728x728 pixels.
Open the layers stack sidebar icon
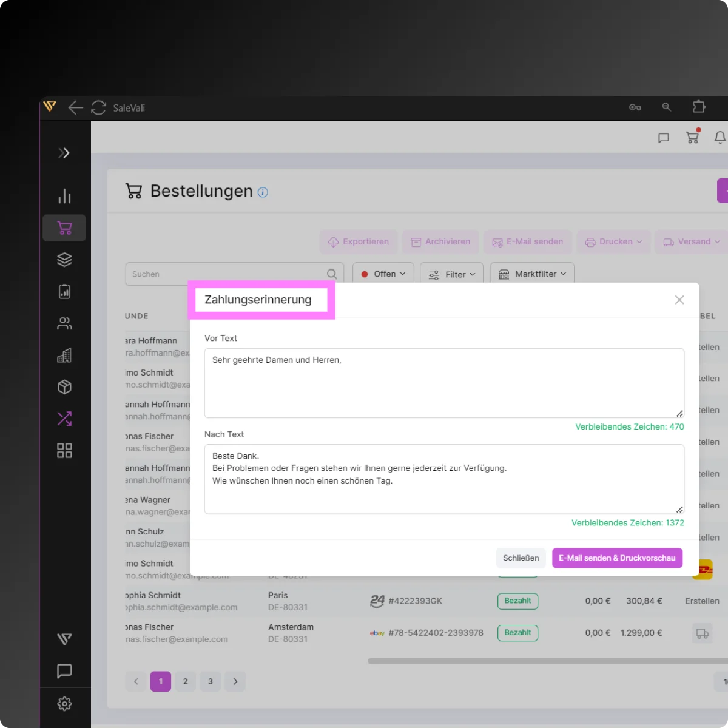pyautogui.click(x=64, y=260)
